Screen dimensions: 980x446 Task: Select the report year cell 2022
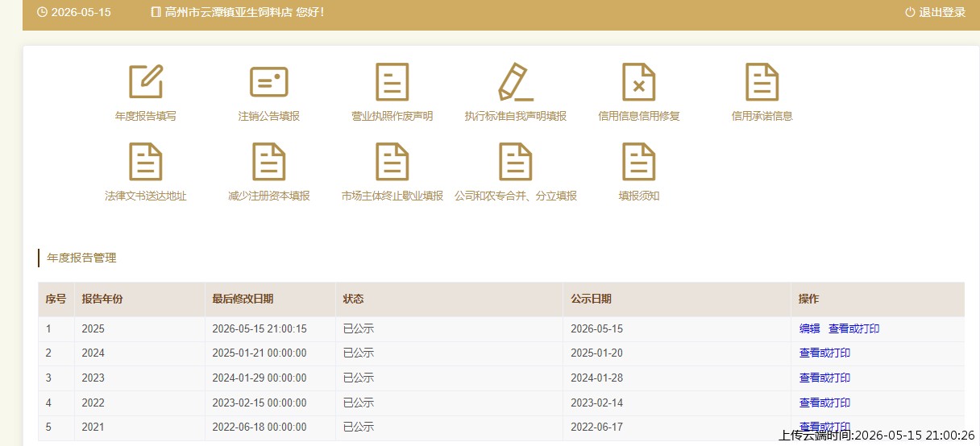[x=93, y=403]
